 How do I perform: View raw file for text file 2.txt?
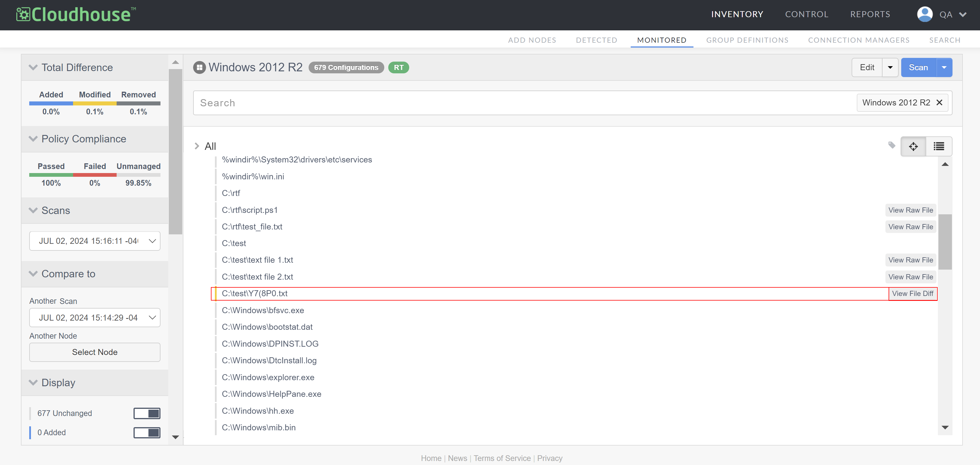click(911, 277)
